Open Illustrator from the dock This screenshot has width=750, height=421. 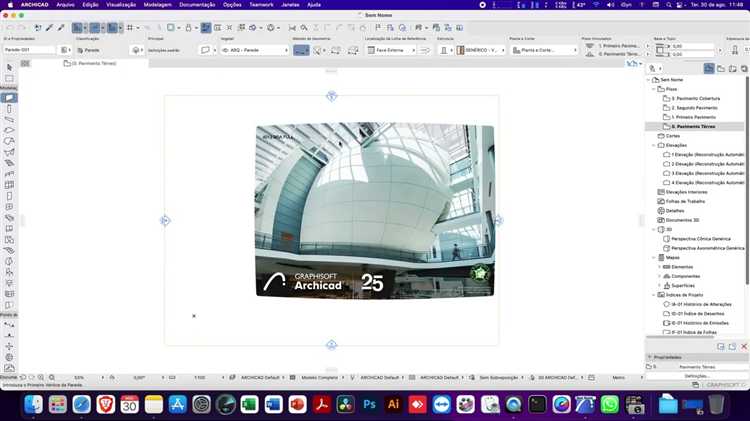pyautogui.click(x=393, y=405)
